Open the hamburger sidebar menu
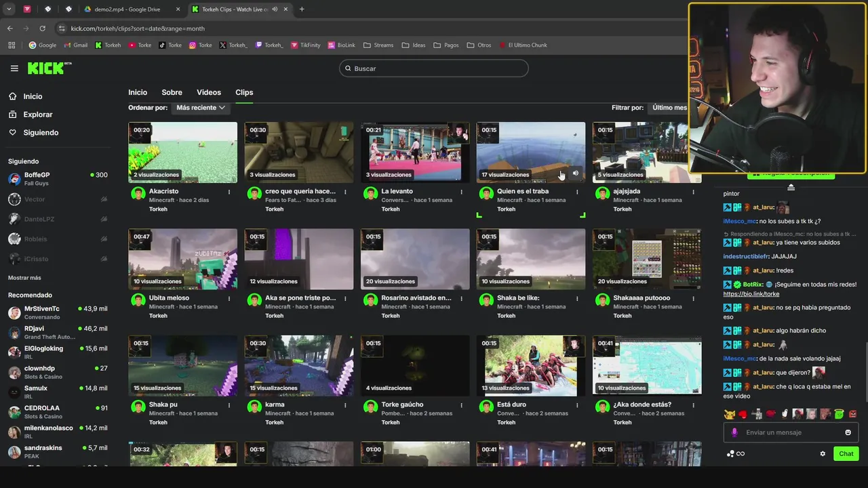The width and height of the screenshot is (868, 488). click(14, 68)
